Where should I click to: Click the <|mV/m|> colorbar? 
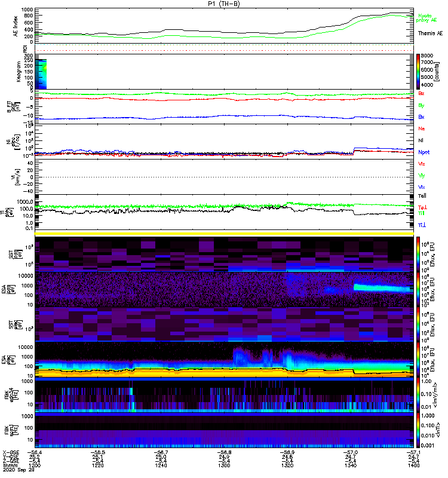point(418,395)
